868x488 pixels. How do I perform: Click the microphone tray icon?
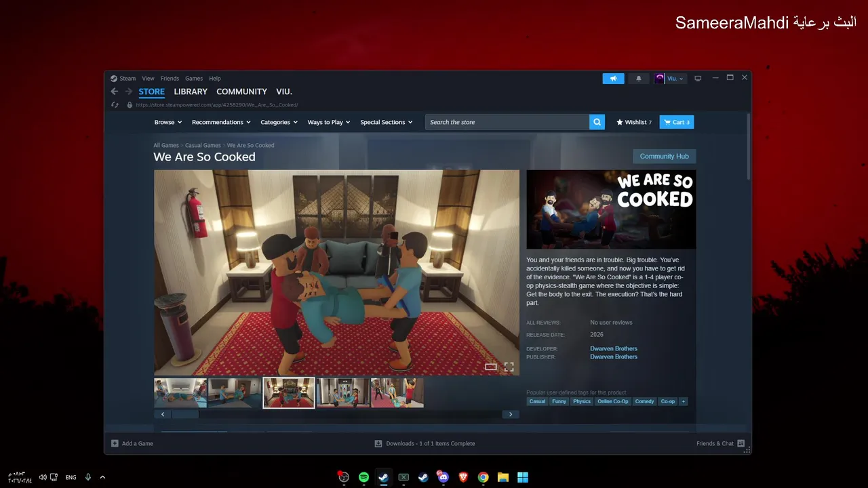[x=88, y=477]
